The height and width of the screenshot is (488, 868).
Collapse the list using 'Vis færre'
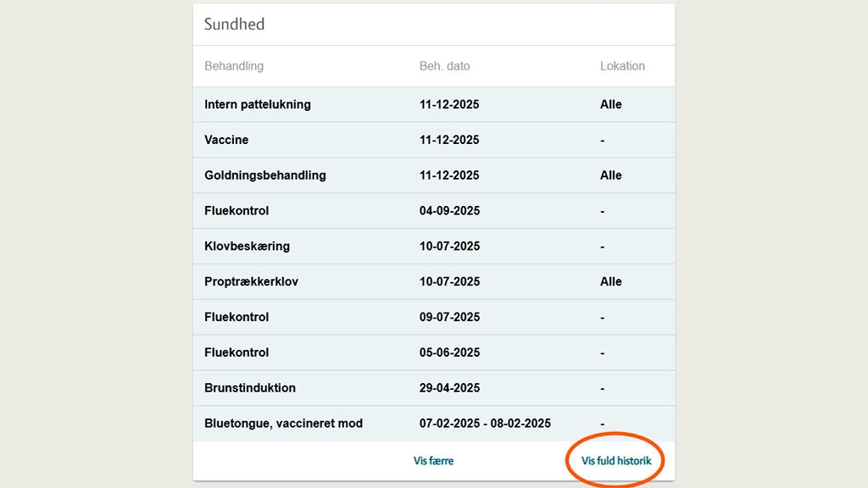click(433, 460)
